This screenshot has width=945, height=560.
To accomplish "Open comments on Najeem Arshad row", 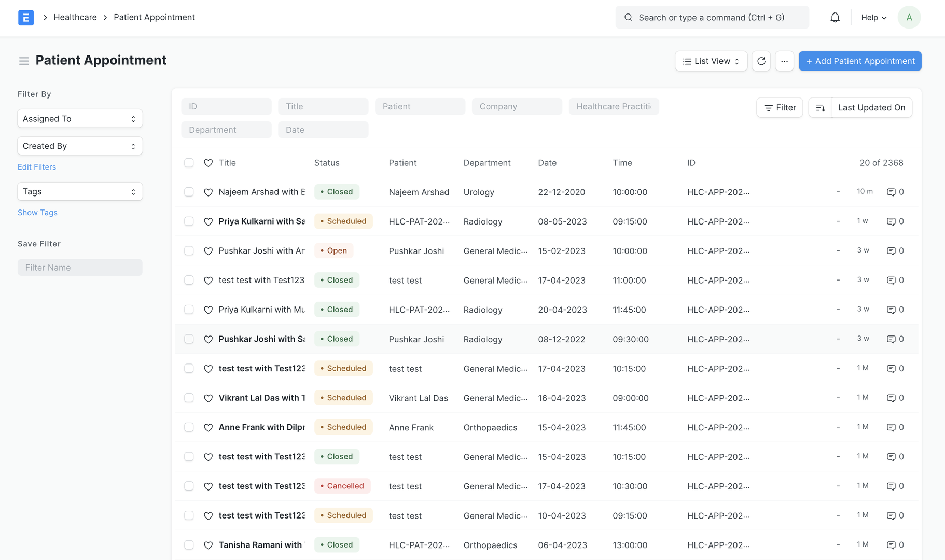I will pyautogui.click(x=895, y=192).
